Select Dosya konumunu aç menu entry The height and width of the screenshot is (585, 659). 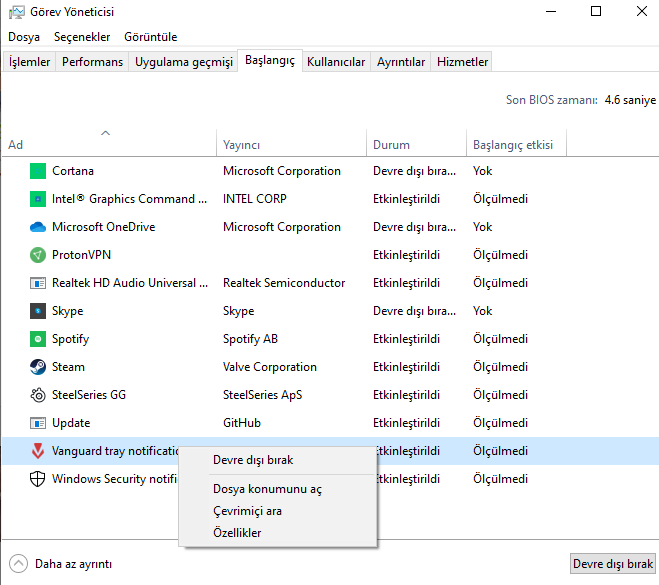click(x=267, y=489)
